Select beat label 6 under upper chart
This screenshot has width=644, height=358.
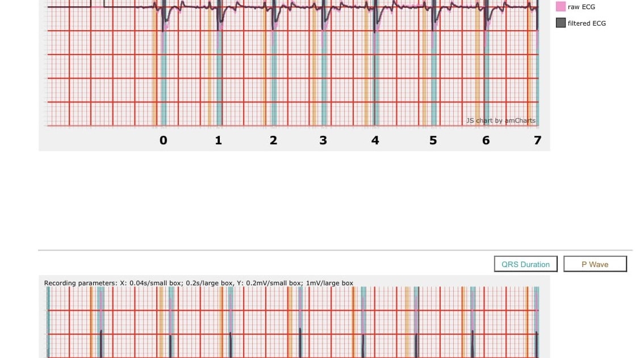(x=486, y=140)
